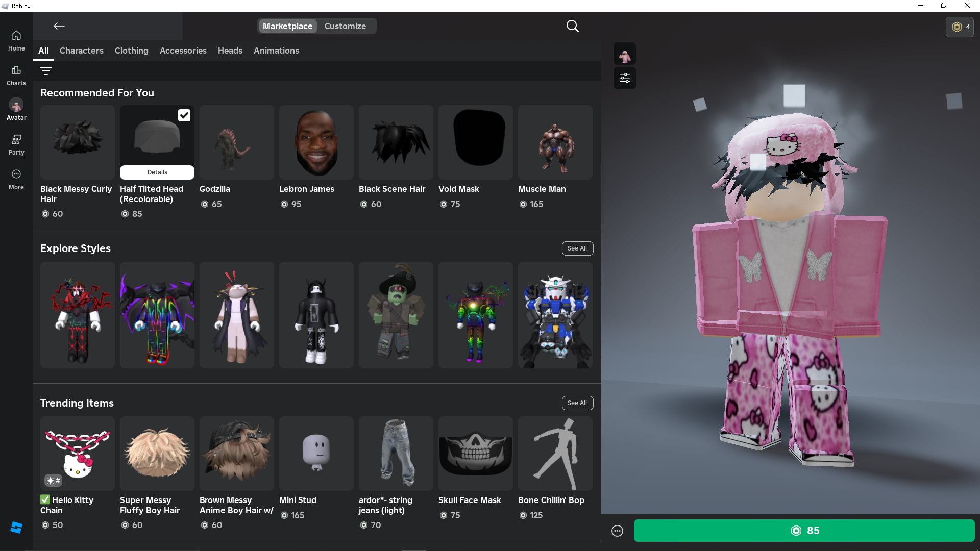Click the 'Hello Kitty Chain' item name
Viewport: 980px width, 551px height.
pyautogui.click(x=67, y=505)
